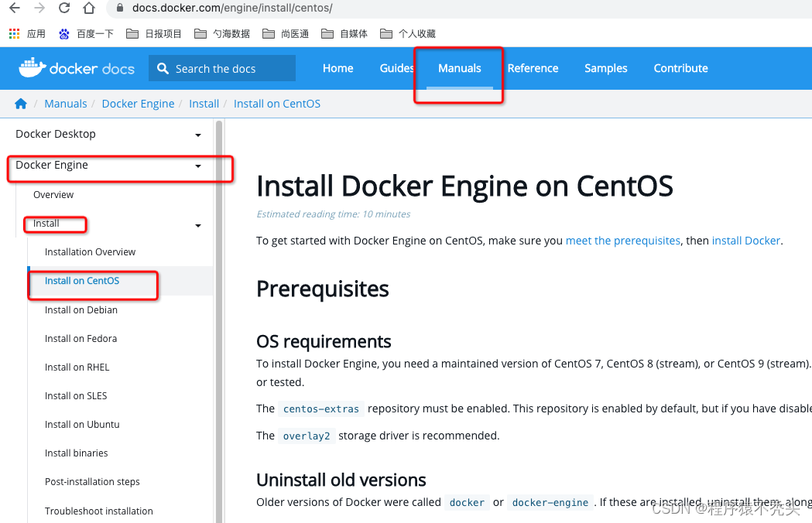Open the 尚医通 bookmark folder
This screenshot has width=812, height=523.
pos(286,34)
